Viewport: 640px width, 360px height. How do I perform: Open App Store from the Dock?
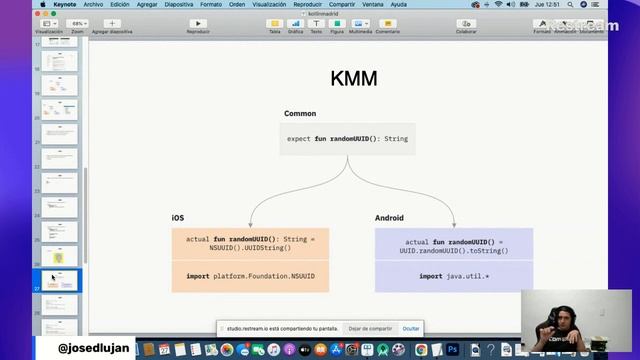tap(336, 350)
